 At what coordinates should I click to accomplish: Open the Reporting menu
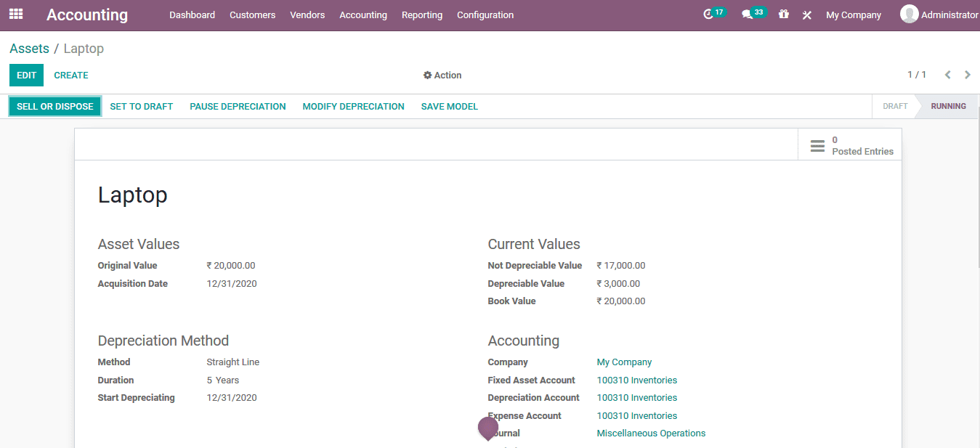click(421, 15)
